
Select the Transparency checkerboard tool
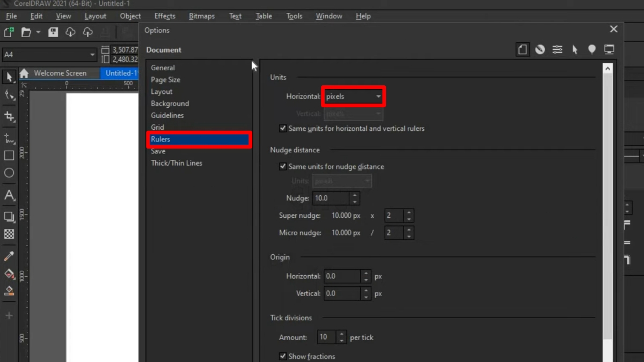(x=9, y=234)
